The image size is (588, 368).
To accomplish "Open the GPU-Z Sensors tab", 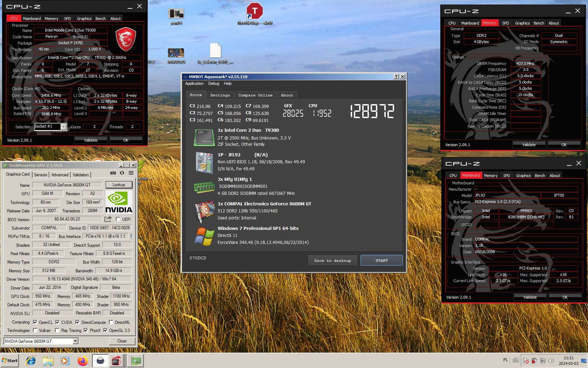I will (x=41, y=175).
